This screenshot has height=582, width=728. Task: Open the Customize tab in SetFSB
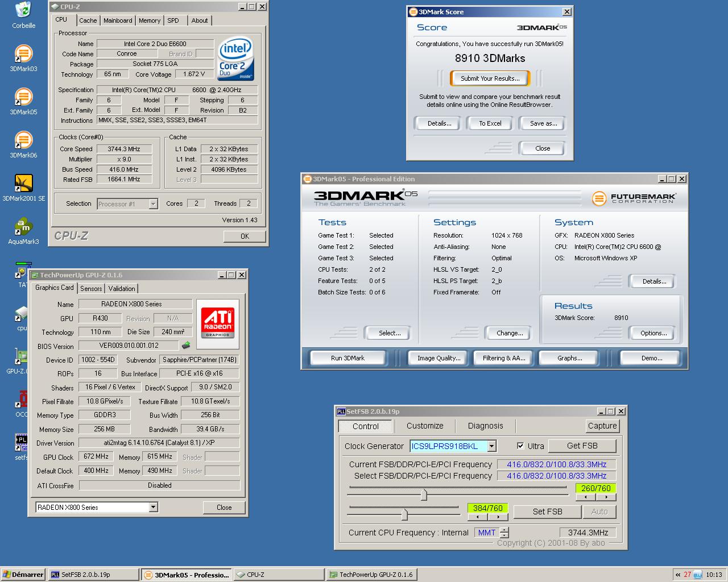coord(425,426)
